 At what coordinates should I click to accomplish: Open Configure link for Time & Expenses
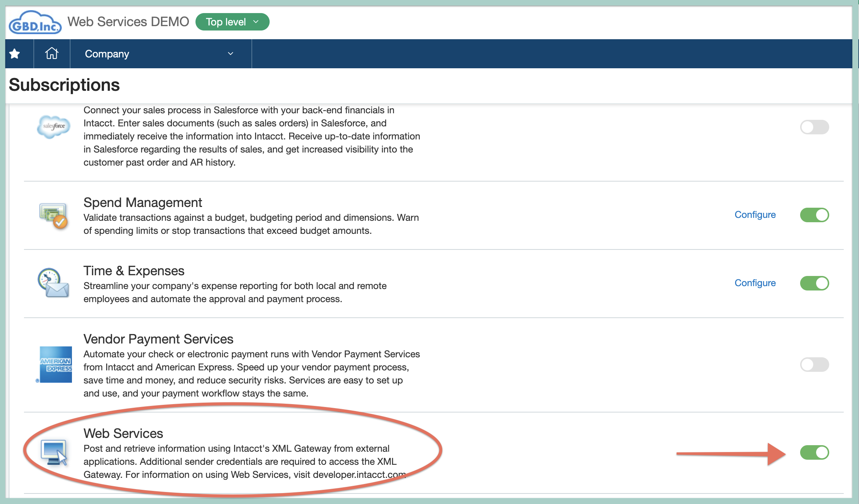(755, 283)
